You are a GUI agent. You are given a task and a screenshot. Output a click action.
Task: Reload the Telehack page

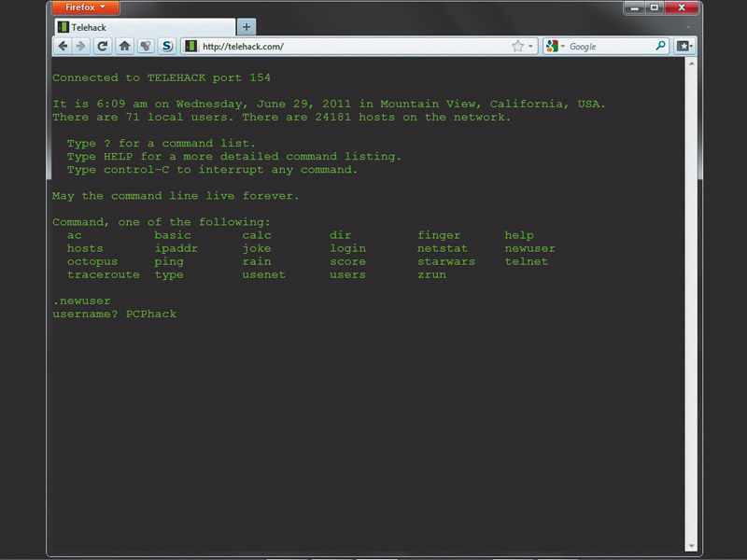(101, 45)
